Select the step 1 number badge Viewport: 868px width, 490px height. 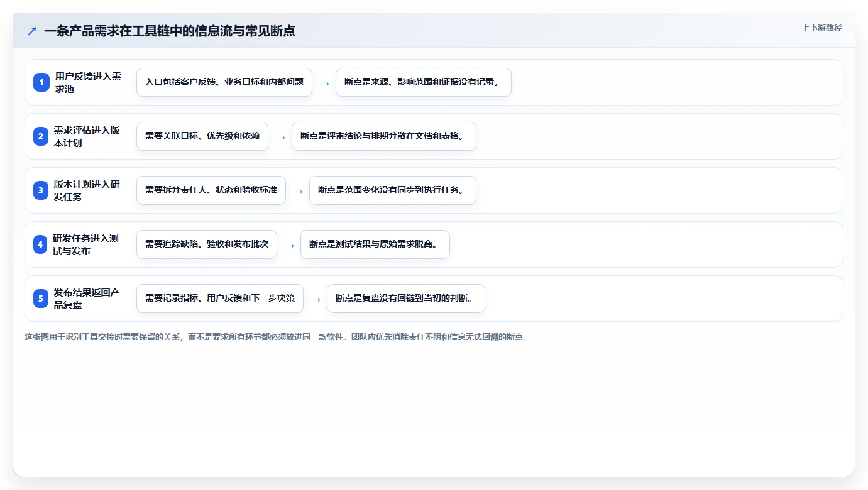[x=41, y=82]
